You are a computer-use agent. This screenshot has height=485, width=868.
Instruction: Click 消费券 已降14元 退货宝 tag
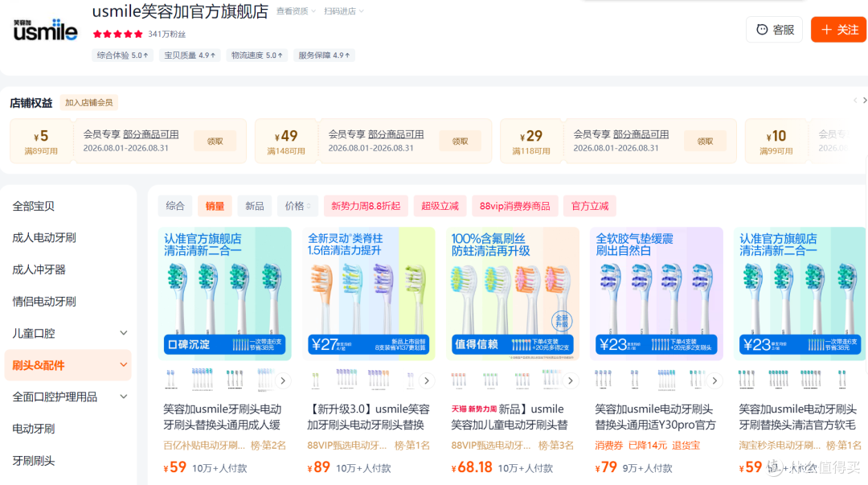coord(648,445)
